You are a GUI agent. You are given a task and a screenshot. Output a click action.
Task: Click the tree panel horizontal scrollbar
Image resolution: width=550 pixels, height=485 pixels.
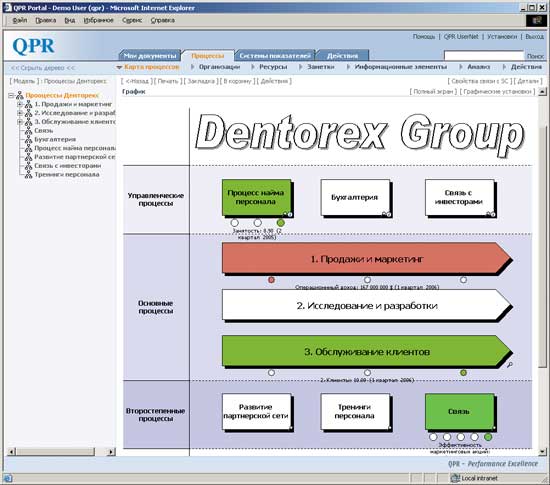click(x=61, y=452)
